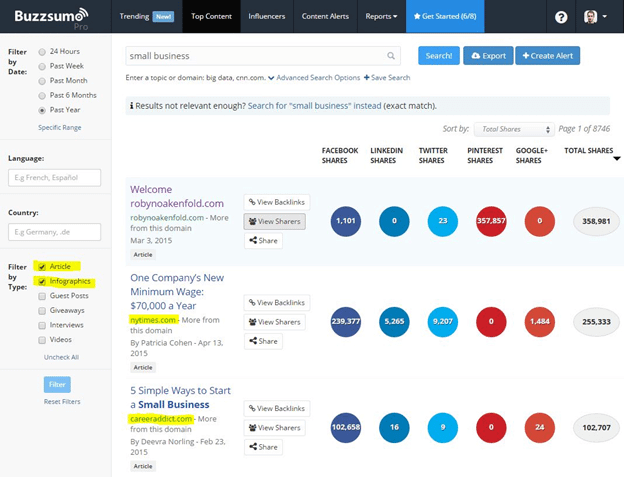The height and width of the screenshot is (477, 624).
Task: Check the Giveaways type checkbox
Action: [x=42, y=311]
